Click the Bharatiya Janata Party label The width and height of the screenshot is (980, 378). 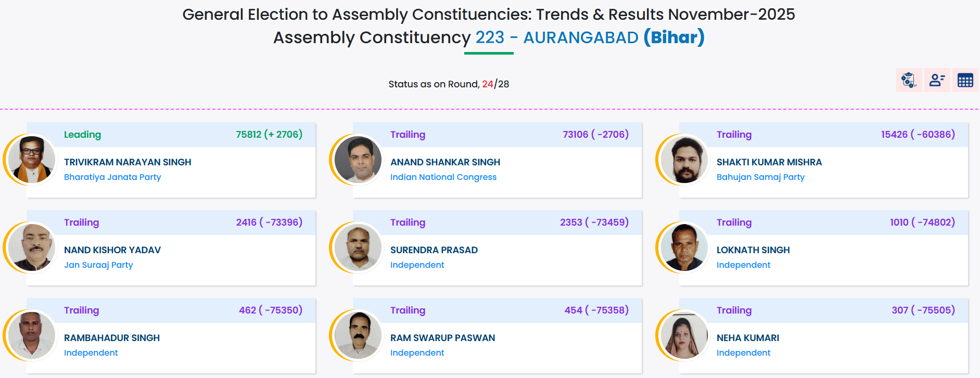click(x=112, y=177)
